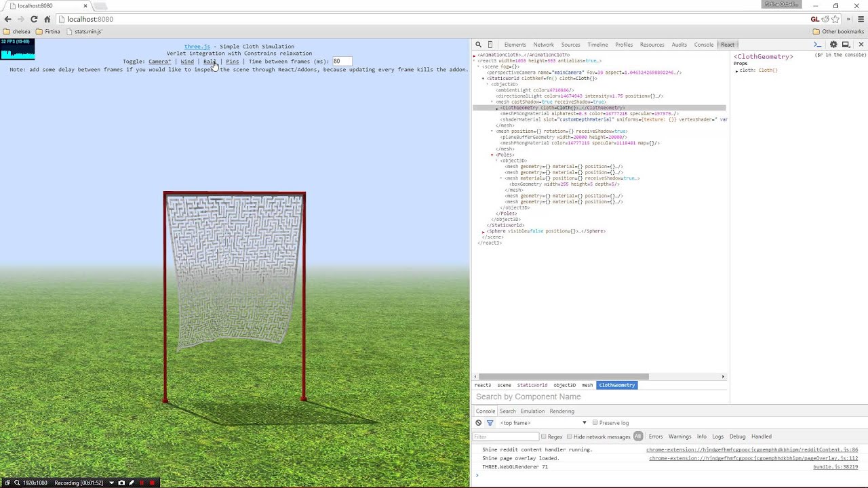Open the stats.min.js bookmark
The width and height of the screenshot is (868, 488).
coord(84,31)
